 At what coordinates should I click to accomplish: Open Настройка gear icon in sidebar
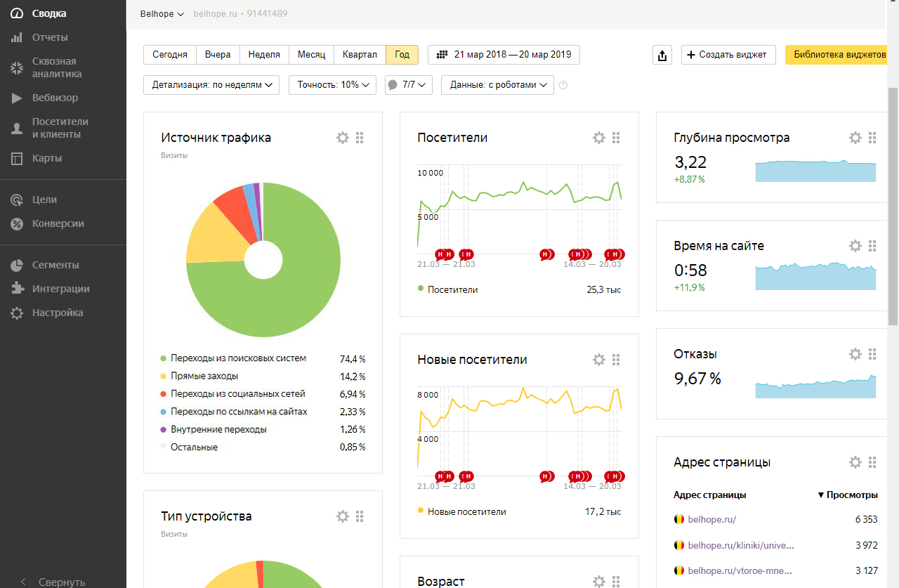click(x=17, y=313)
